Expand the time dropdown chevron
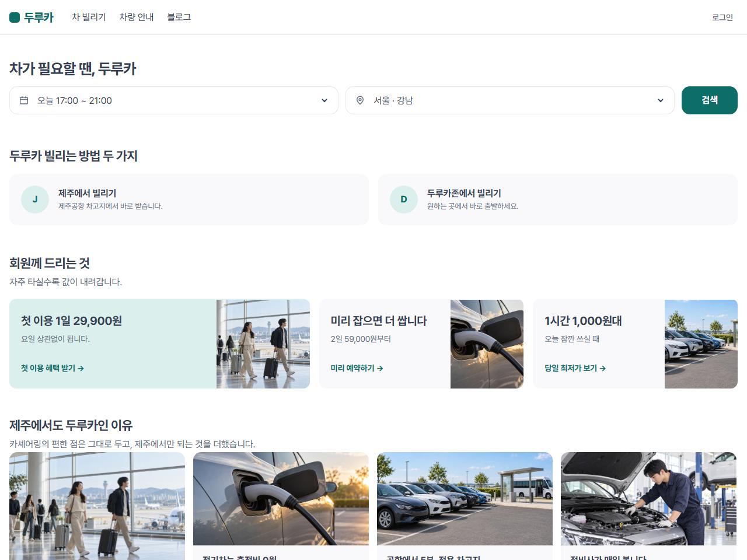This screenshot has height=560, width=747. click(x=324, y=100)
